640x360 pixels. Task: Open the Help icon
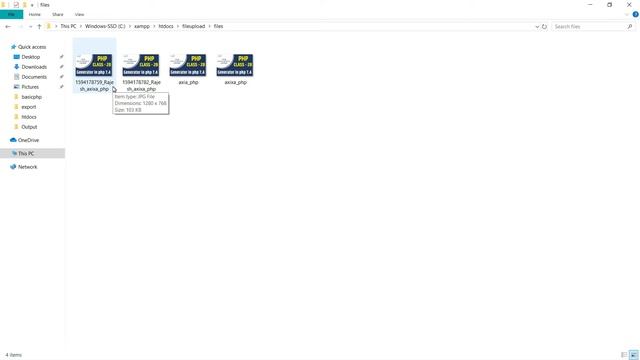636,14
